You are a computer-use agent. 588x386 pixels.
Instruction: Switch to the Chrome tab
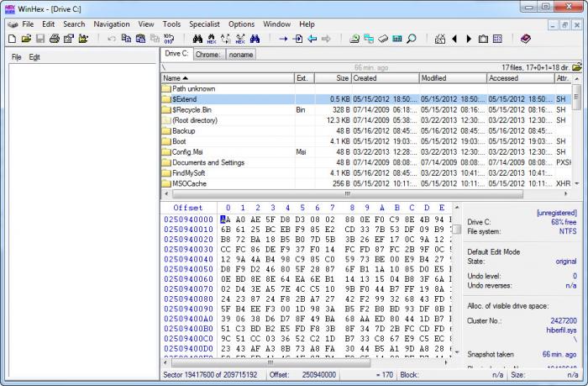click(209, 55)
